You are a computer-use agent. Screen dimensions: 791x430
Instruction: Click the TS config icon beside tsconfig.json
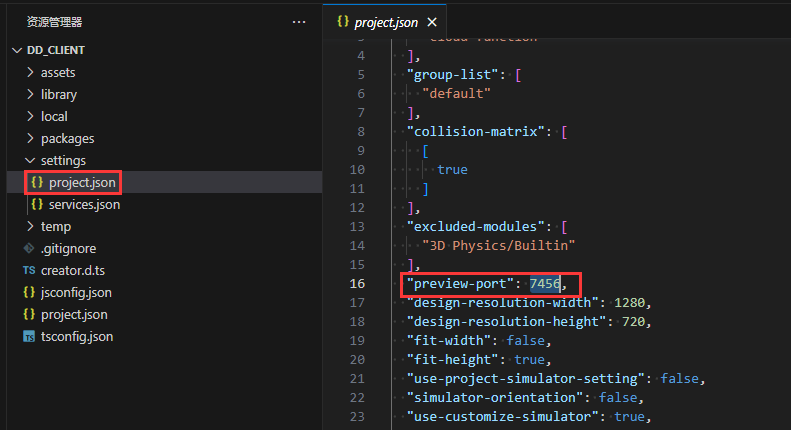[29, 337]
